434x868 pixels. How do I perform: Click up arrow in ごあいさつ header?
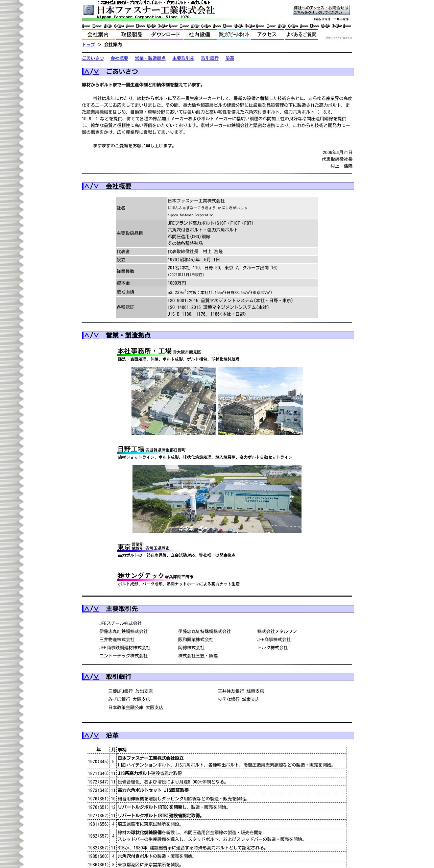tap(87, 72)
